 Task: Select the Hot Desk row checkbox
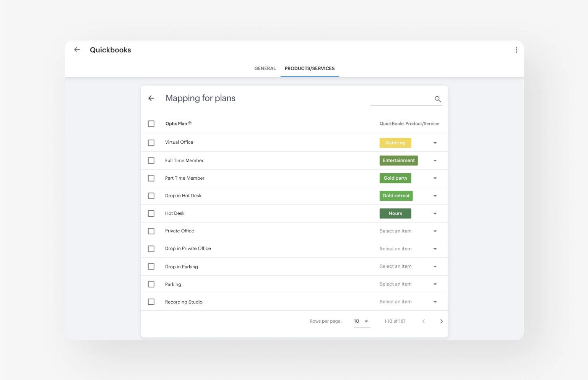point(151,213)
